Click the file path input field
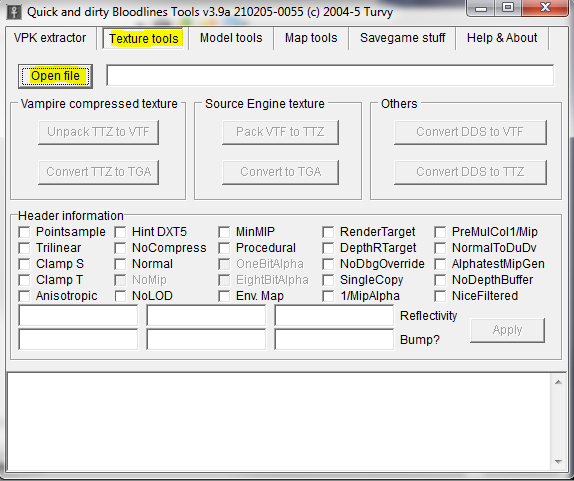 pos(330,75)
